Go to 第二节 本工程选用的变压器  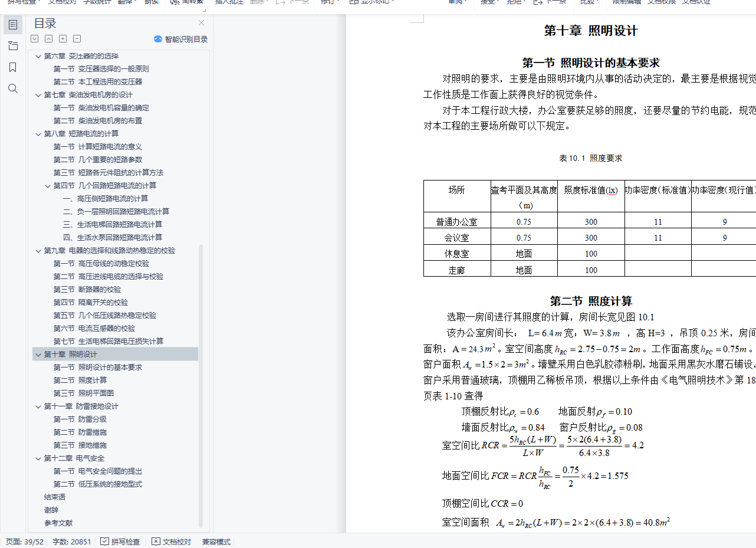point(98,82)
